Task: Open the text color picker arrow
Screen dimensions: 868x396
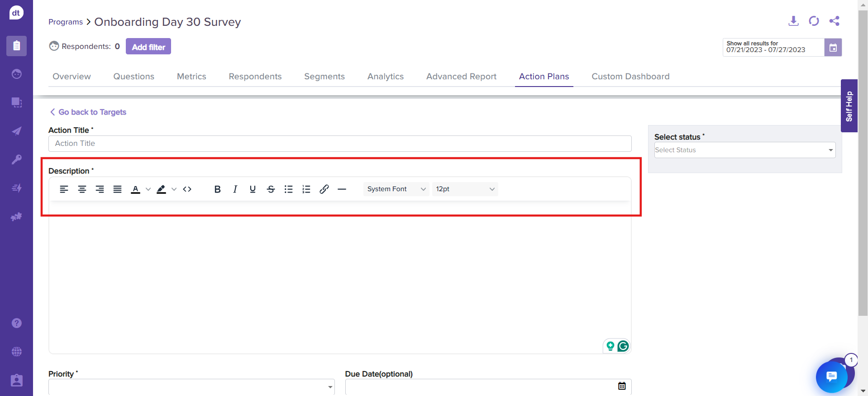Action: 148,189
